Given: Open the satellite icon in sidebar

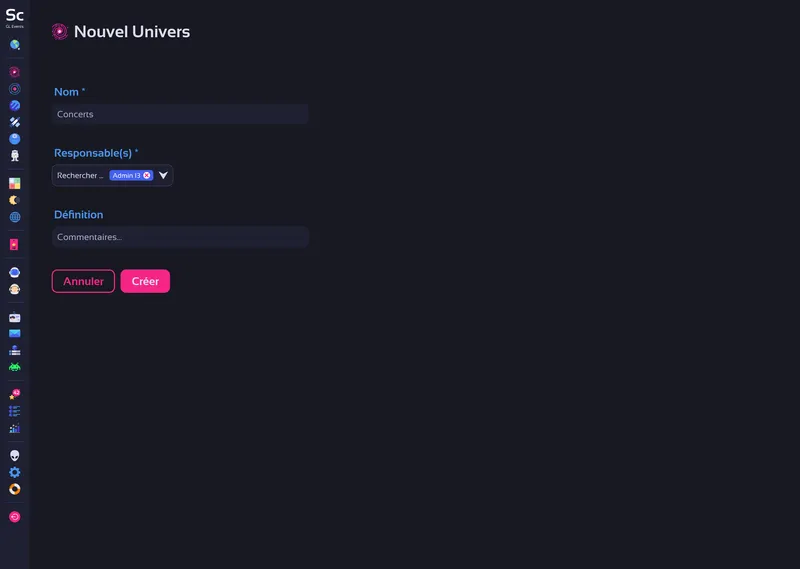Looking at the screenshot, I should click(15, 122).
